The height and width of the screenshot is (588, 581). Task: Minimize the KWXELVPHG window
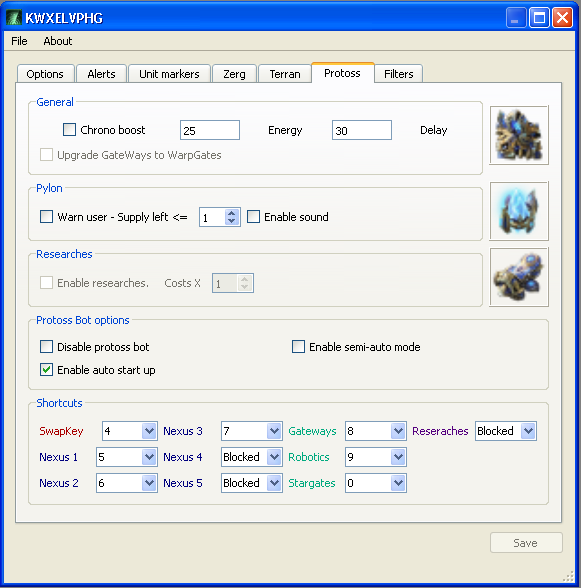coord(516,18)
